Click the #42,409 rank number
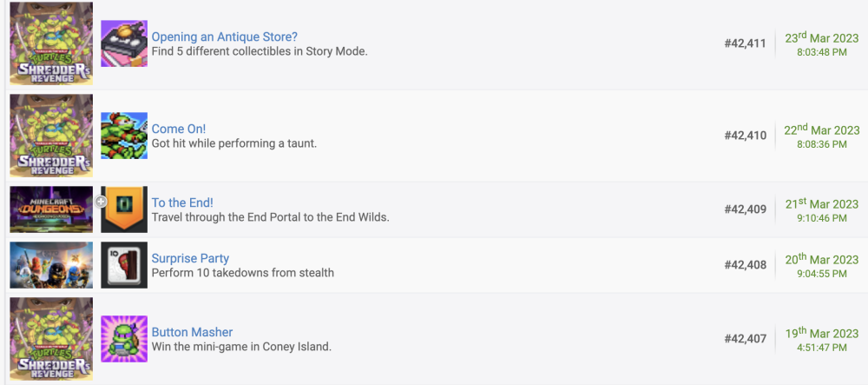This screenshot has height=385, width=868. point(745,209)
